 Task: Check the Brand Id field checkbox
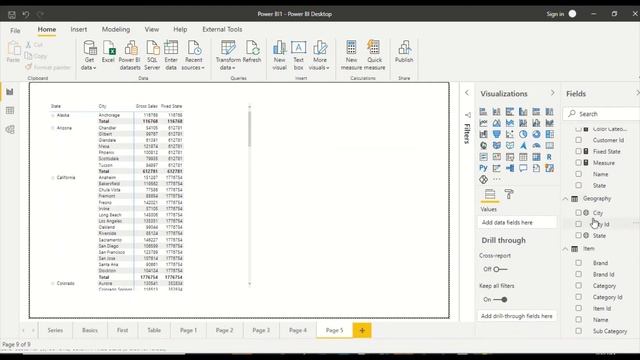click(x=578, y=274)
